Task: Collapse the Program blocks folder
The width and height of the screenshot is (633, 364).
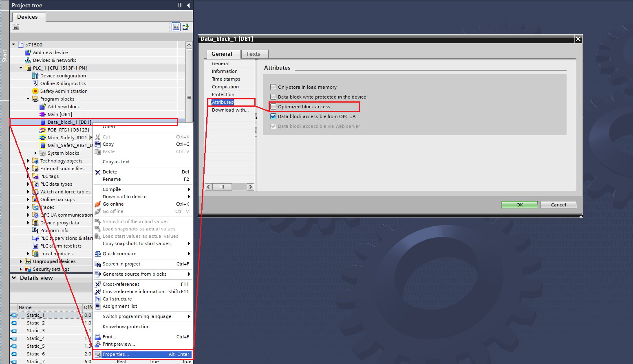Action: pos(28,99)
